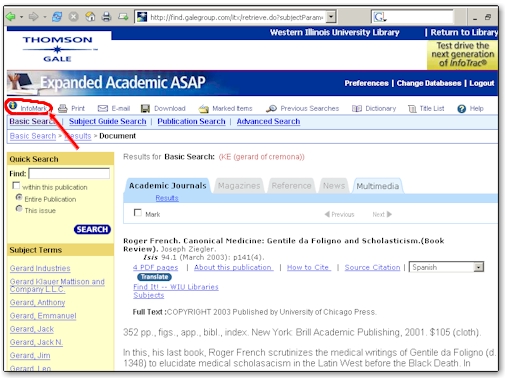Click the browser URL address field
Viewport: 507px width, 380px height.
click(236, 17)
